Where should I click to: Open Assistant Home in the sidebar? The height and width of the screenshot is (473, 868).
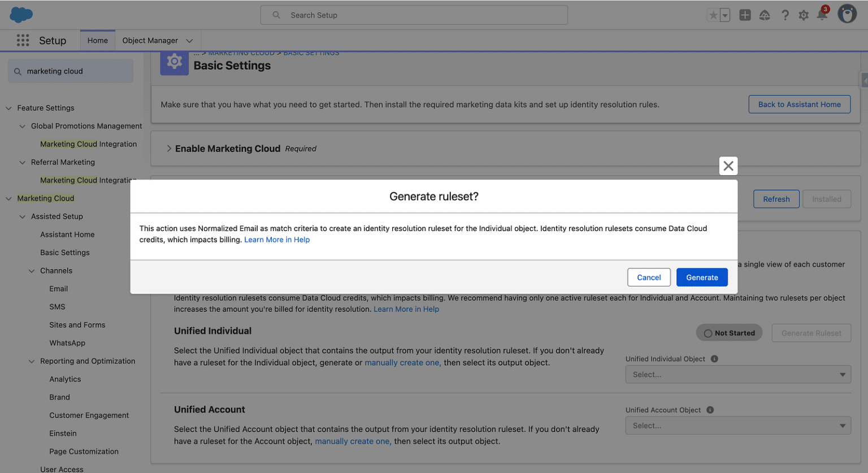pyautogui.click(x=67, y=235)
